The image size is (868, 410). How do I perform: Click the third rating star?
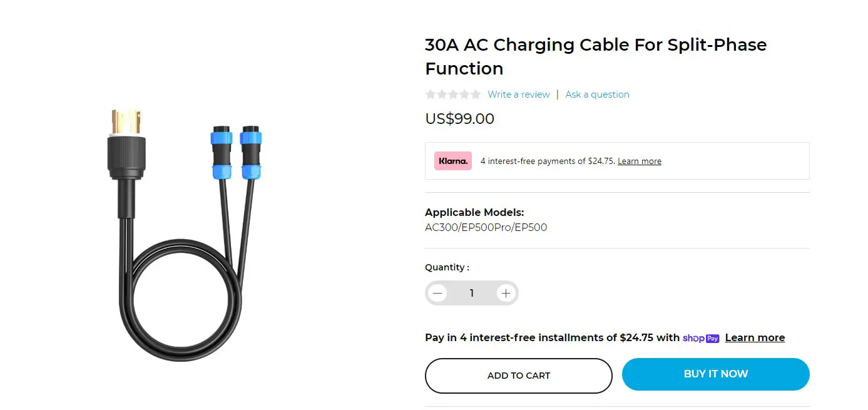pyautogui.click(x=453, y=95)
